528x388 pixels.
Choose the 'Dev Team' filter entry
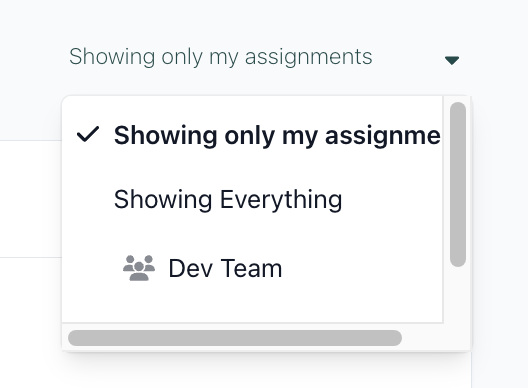[x=253, y=268]
